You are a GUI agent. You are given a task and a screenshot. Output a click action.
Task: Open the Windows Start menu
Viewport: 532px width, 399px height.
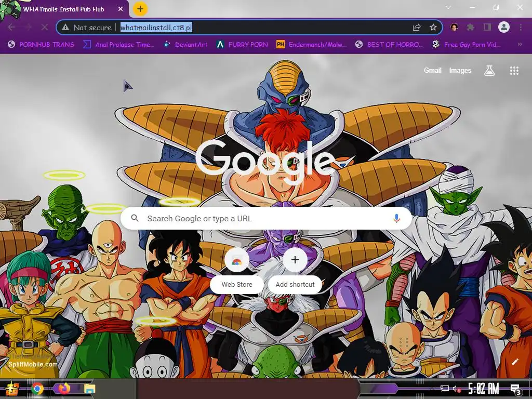pyautogui.click(x=12, y=389)
